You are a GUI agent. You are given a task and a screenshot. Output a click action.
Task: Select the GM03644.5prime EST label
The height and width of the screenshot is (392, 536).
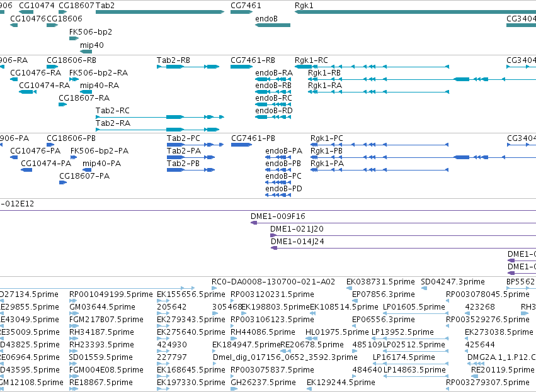pyautogui.click(x=102, y=306)
